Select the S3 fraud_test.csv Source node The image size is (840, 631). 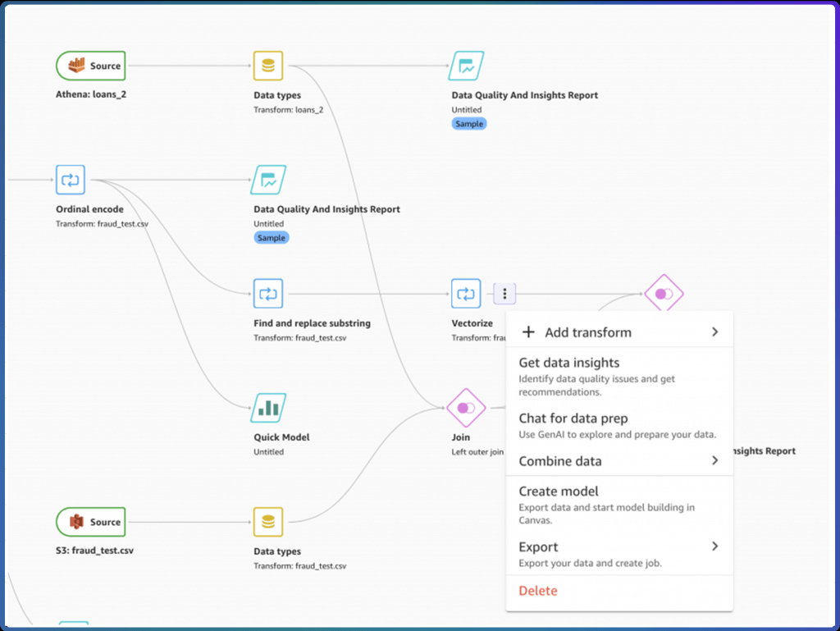pyautogui.click(x=91, y=522)
